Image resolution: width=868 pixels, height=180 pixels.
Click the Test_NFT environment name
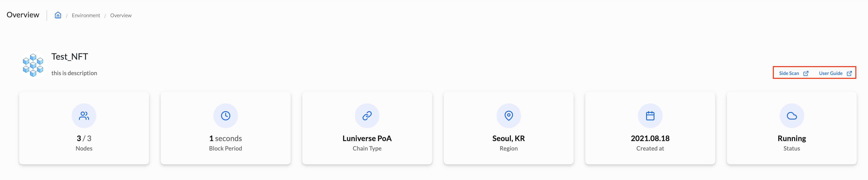point(70,57)
